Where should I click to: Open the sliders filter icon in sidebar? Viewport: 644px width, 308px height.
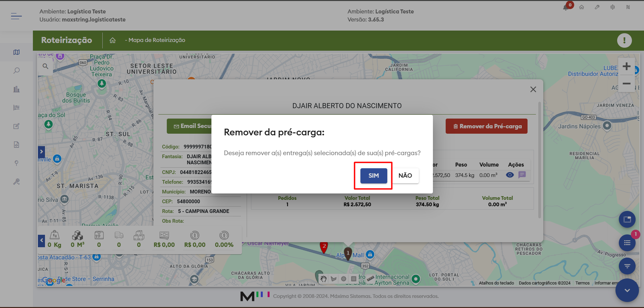point(16,107)
